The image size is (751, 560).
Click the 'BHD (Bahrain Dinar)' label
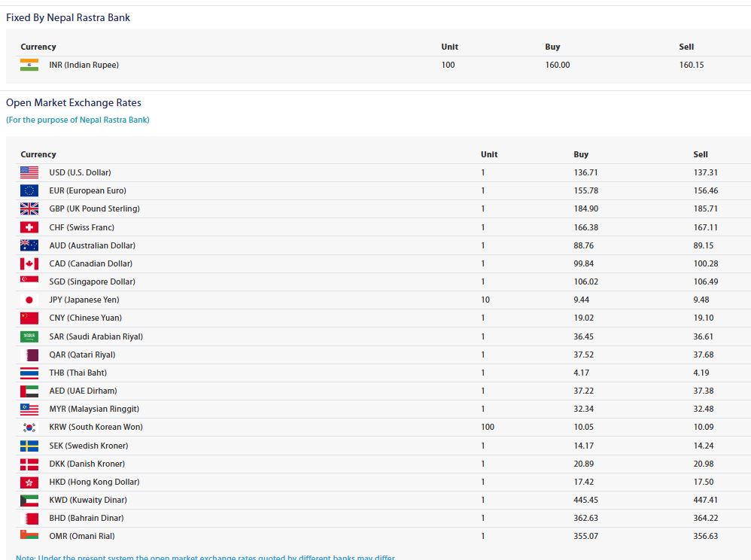point(87,519)
